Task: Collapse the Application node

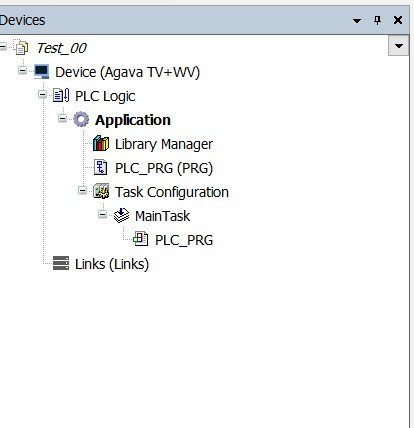Action: pos(62,118)
